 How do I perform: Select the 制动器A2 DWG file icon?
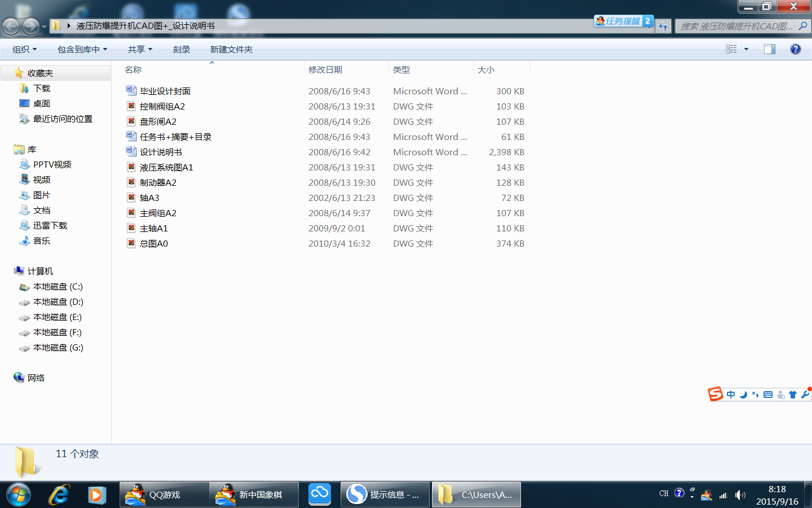(x=131, y=182)
